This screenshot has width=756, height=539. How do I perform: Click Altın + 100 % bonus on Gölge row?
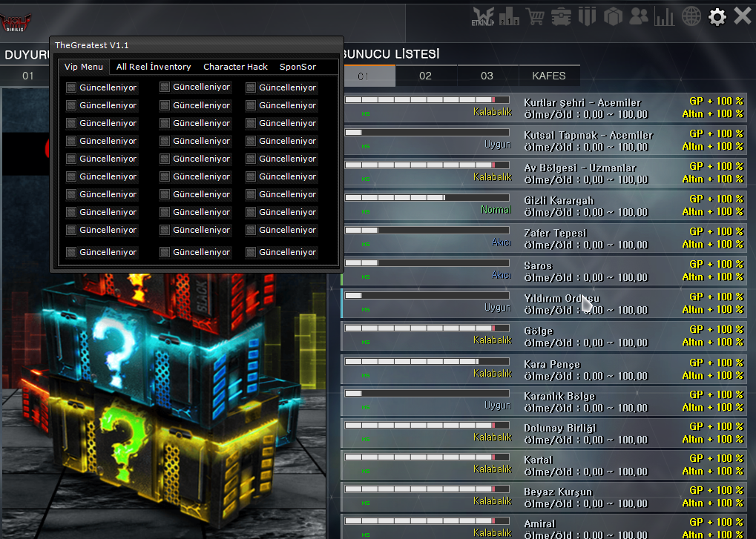(x=713, y=343)
